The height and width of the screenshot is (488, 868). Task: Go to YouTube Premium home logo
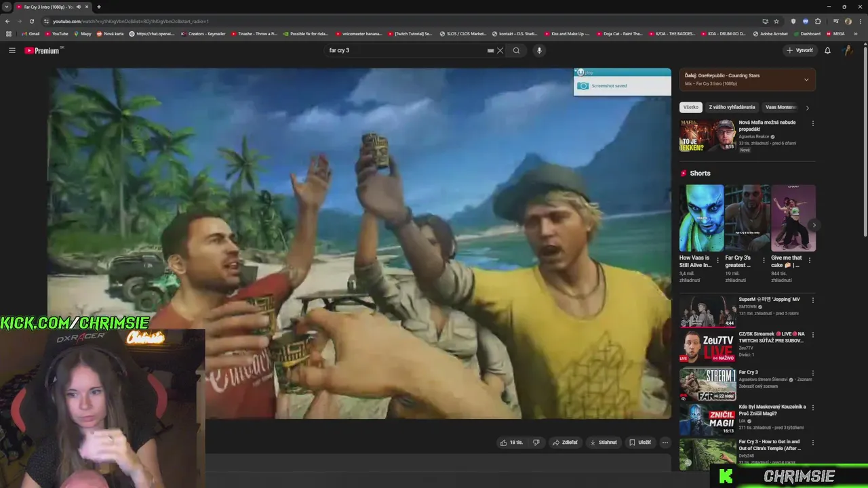[x=43, y=50]
